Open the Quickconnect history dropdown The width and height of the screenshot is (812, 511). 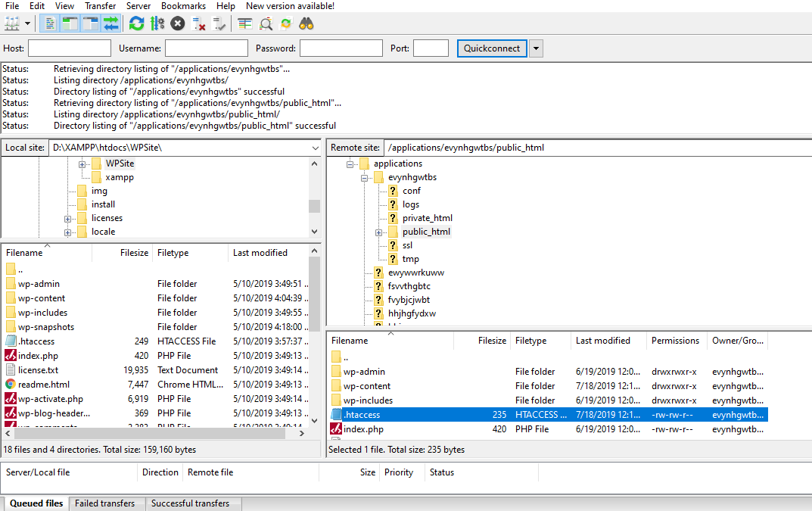click(536, 48)
